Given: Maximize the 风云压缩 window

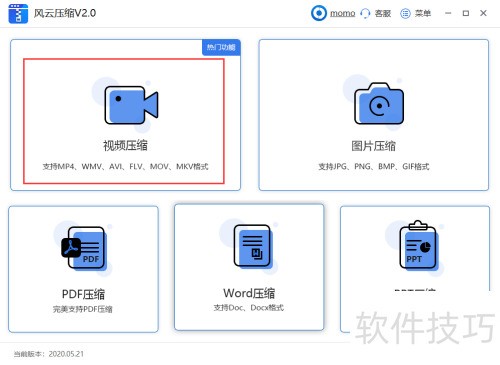Looking at the screenshot, I should tap(466, 13).
